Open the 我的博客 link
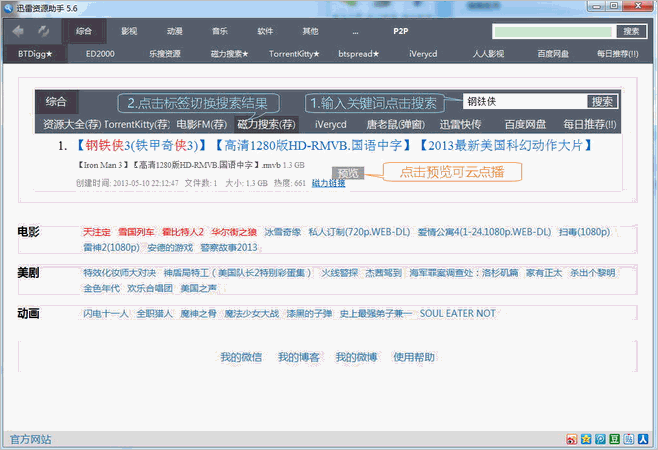Viewport: 658px width, 450px height. [x=298, y=357]
